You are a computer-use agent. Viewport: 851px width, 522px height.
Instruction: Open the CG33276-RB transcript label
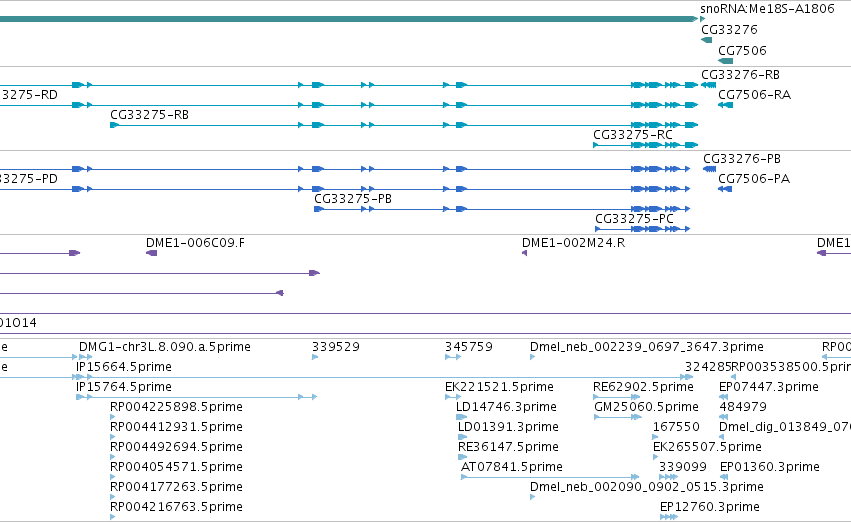click(740, 75)
